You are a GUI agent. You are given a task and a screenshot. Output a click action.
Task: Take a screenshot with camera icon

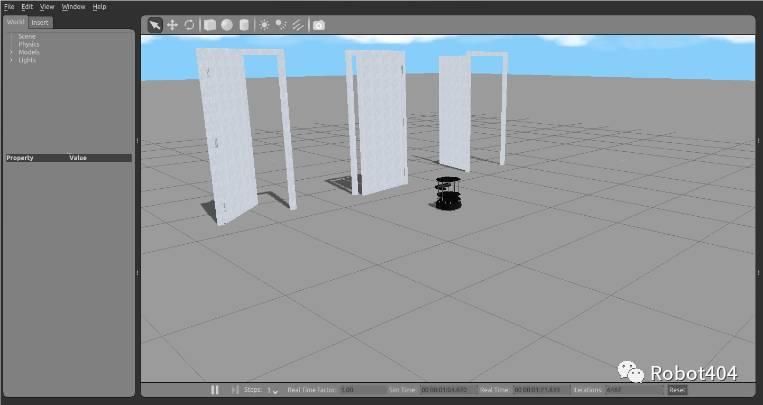click(319, 25)
